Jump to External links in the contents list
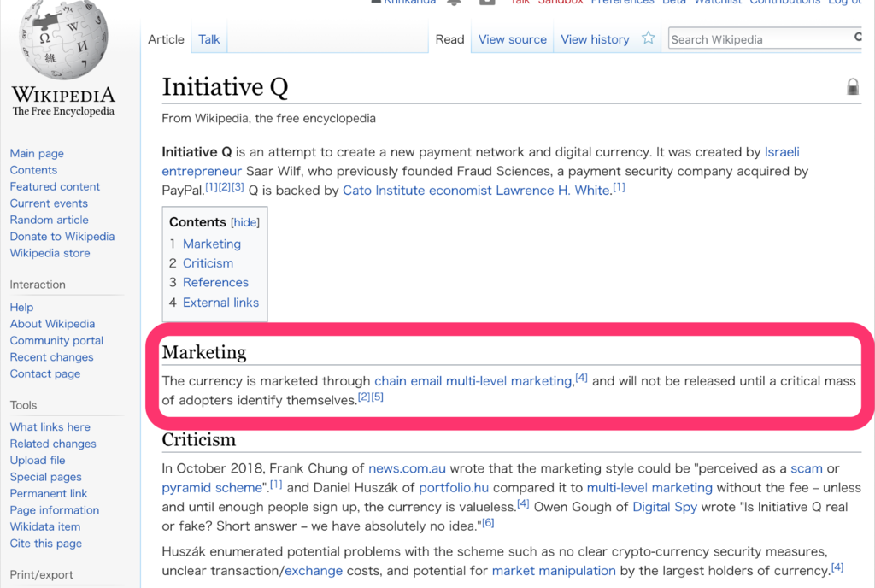 coord(221,303)
